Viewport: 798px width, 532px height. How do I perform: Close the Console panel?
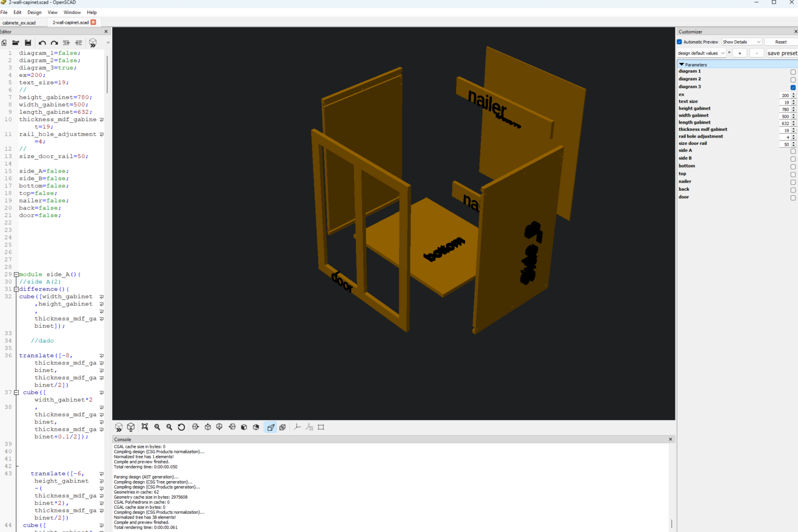tap(671, 439)
